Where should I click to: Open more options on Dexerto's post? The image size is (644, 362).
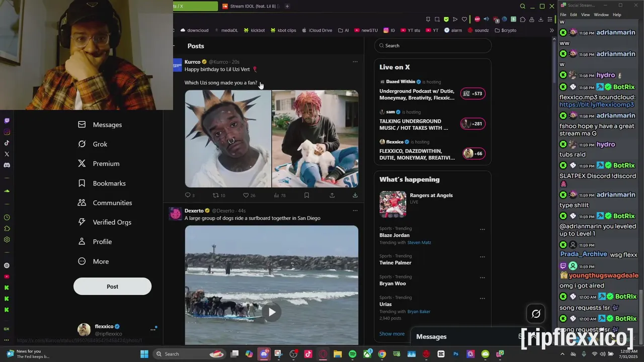tap(355, 211)
